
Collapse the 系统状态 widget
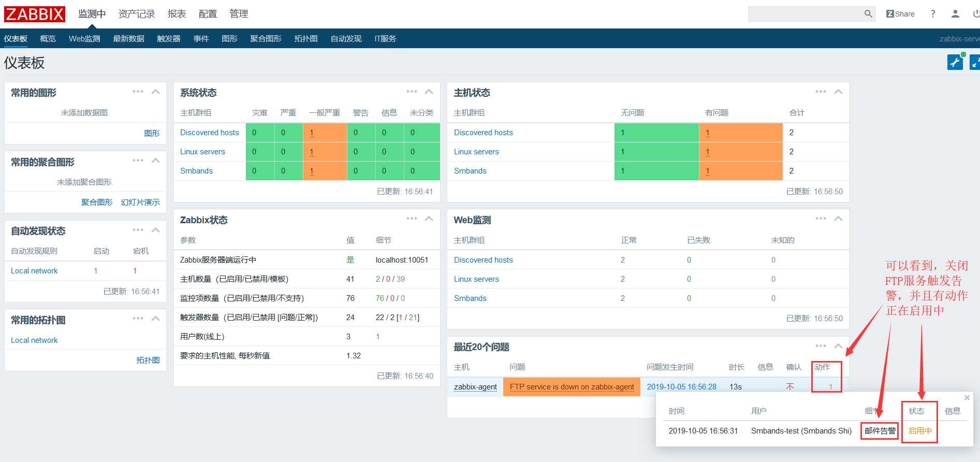429,92
